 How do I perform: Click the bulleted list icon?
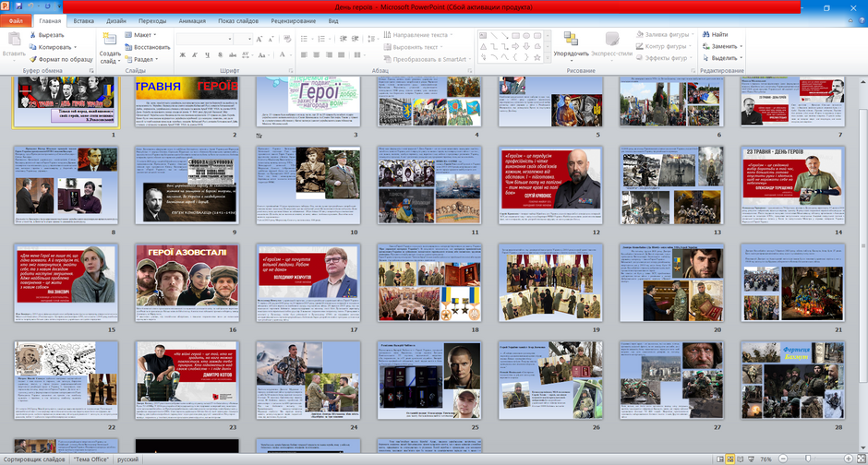[305, 39]
